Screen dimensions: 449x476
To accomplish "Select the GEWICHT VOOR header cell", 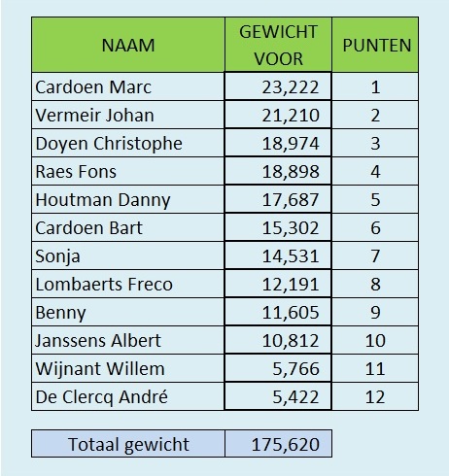I will click(x=278, y=45).
